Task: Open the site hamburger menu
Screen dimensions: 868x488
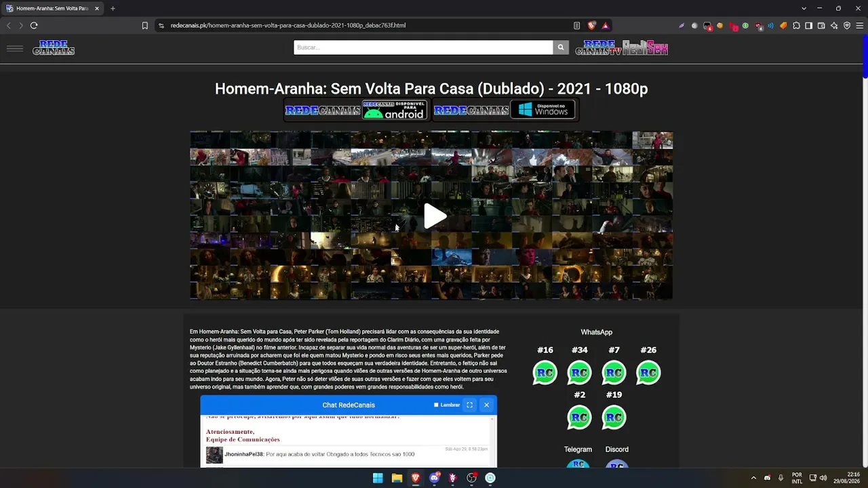Action: [15, 48]
